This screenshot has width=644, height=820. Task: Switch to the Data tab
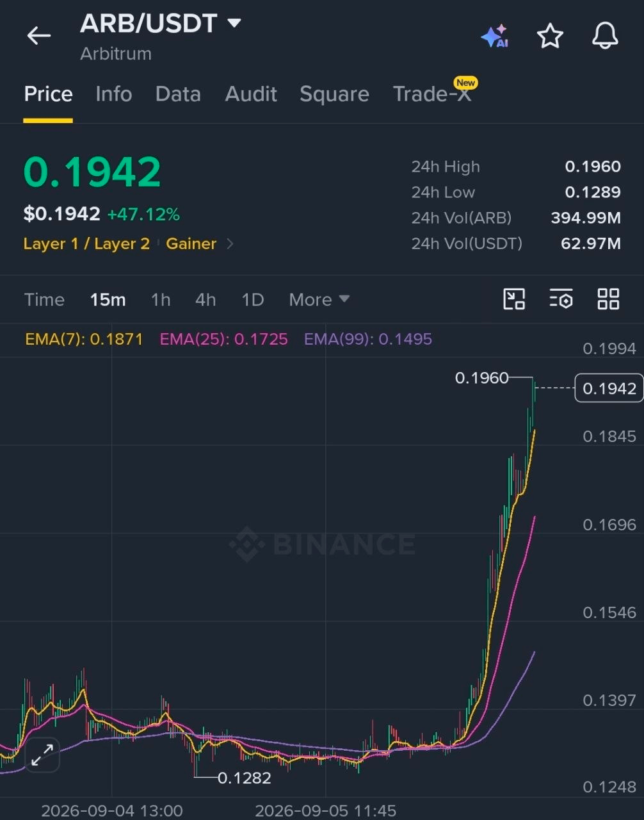click(x=178, y=94)
